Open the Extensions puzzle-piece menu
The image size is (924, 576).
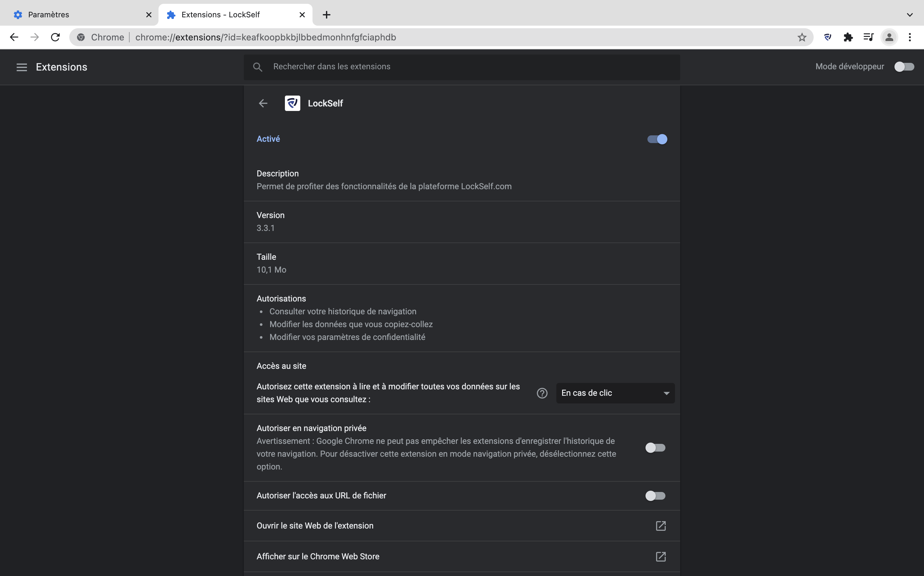(848, 37)
